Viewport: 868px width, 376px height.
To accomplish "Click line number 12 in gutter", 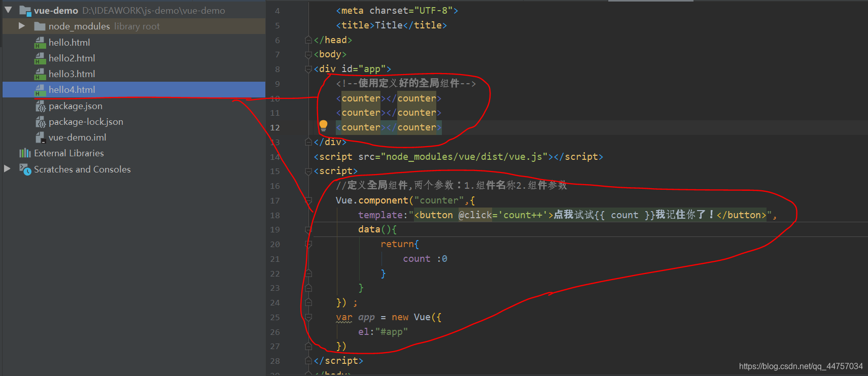I will [x=274, y=127].
